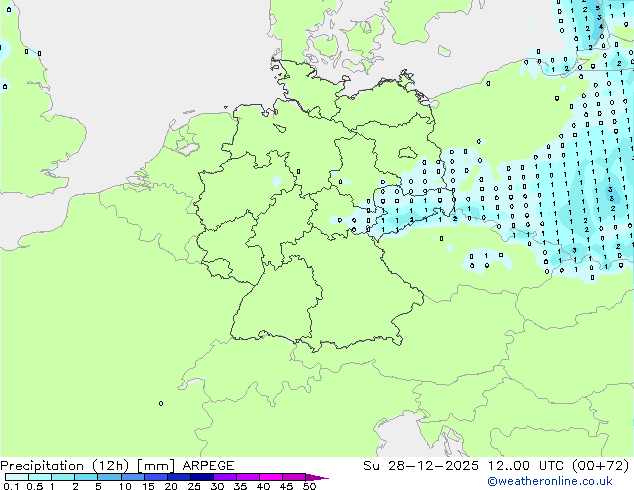This screenshot has height=490, width=634.
Task: Click the above-50 mm legend arrow tip
Action: point(317,477)
